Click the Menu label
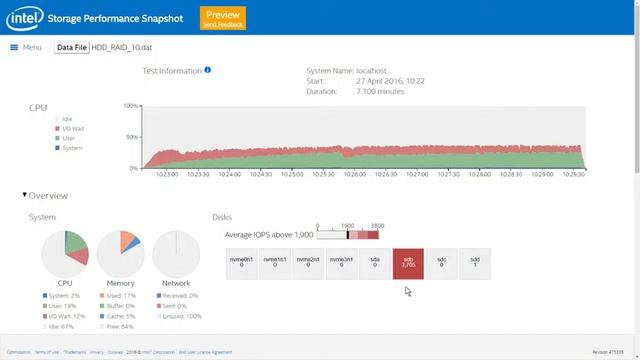This screenshot has height=360, width=640. pos(32,47)
